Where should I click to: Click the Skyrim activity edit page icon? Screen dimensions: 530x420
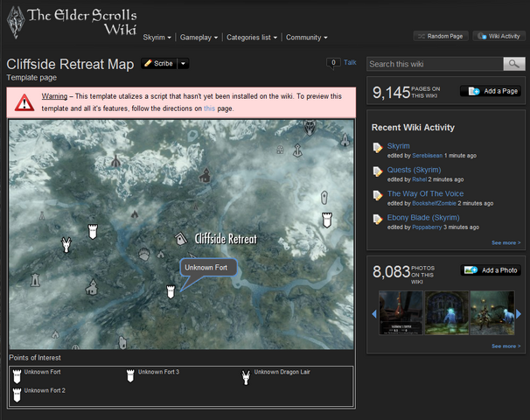click(x=377, y=148)
